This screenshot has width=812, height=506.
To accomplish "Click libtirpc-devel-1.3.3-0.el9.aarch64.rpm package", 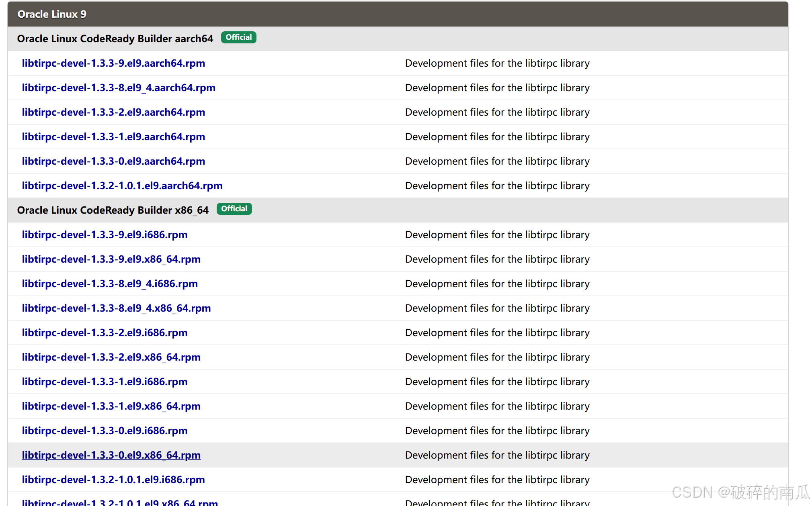I will coord(113,161).
